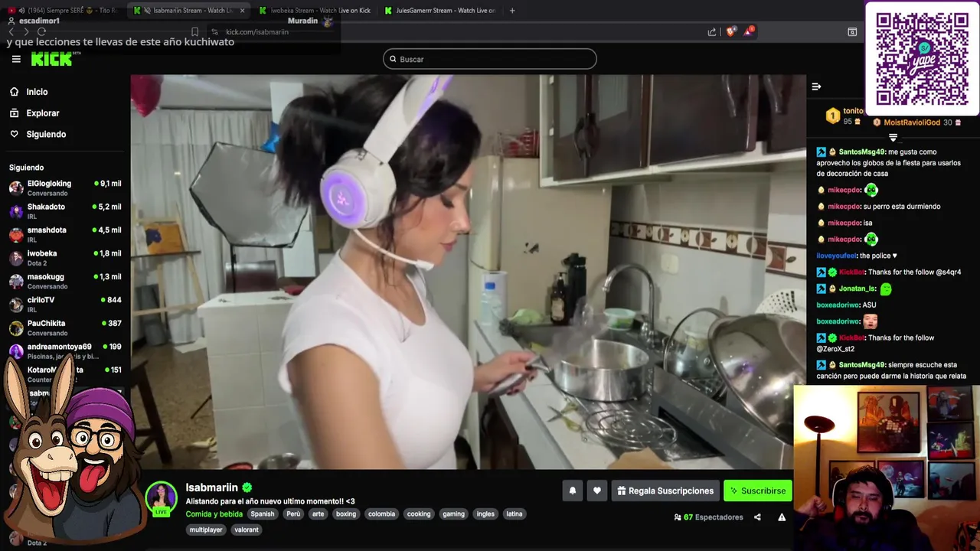Switch to the JulesGamerrr Stream tab

(440, 11)
